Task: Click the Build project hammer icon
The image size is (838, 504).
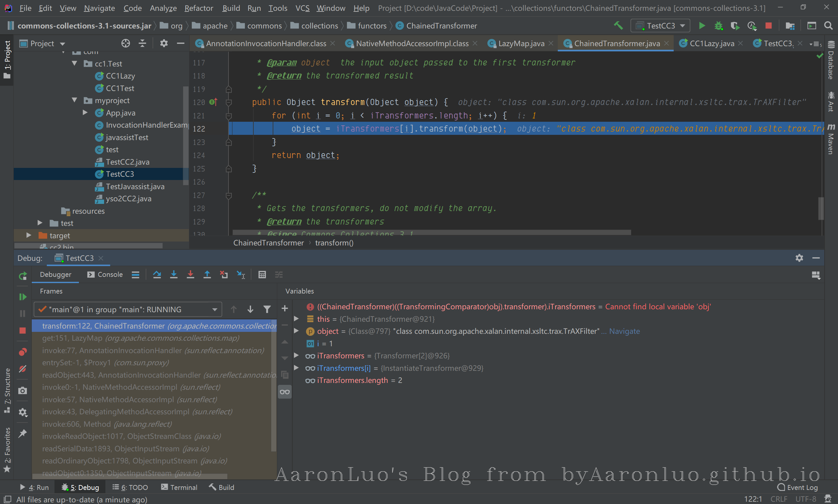Action: point(618,26)
